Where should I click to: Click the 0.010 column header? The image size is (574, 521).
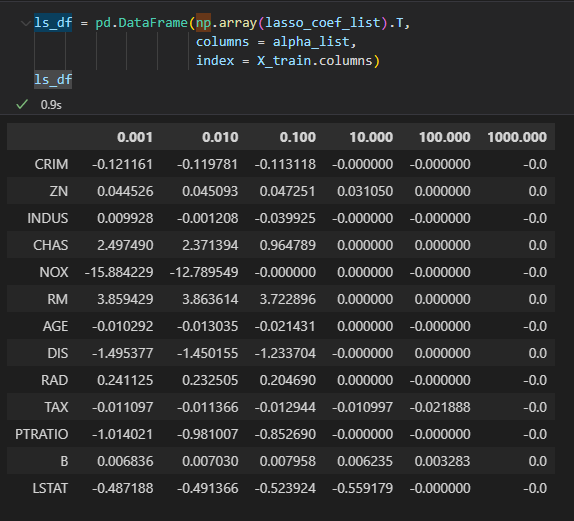[220, 137]
